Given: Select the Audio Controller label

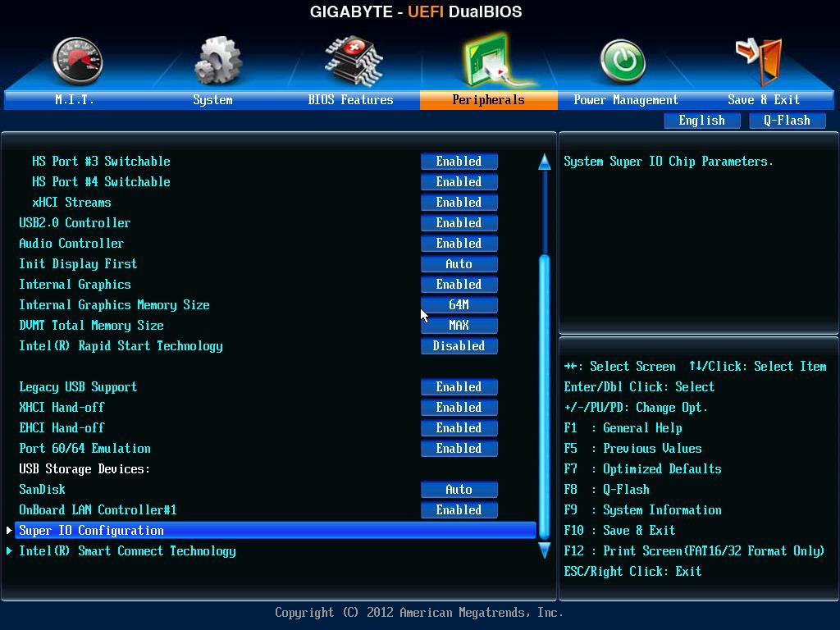Looking at the screenshot, I should 71,243.
